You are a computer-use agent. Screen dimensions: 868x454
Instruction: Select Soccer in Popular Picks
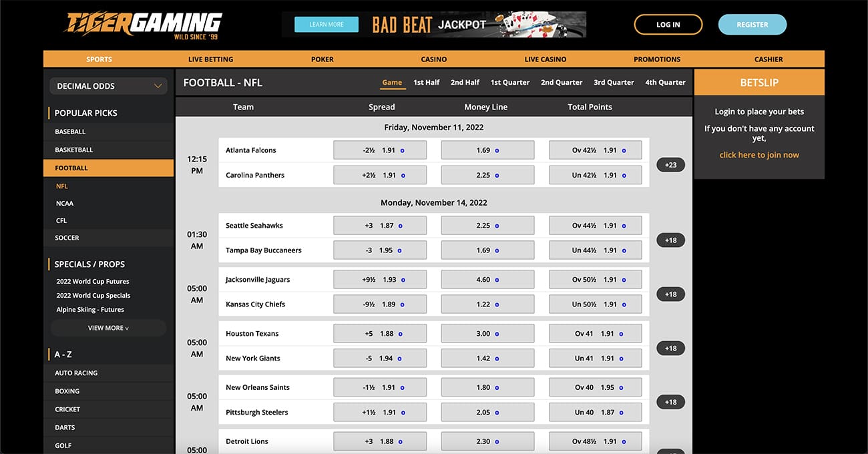click(109, 238)
